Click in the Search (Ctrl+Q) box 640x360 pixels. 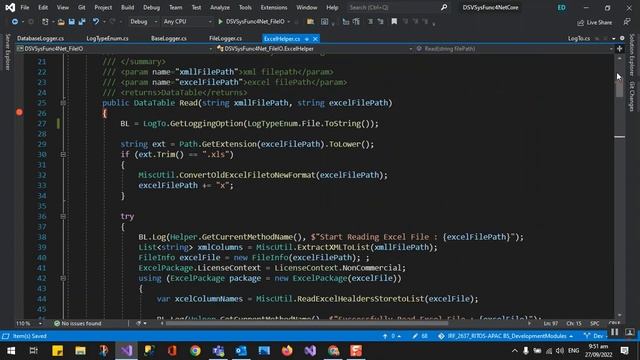[393, 7]
